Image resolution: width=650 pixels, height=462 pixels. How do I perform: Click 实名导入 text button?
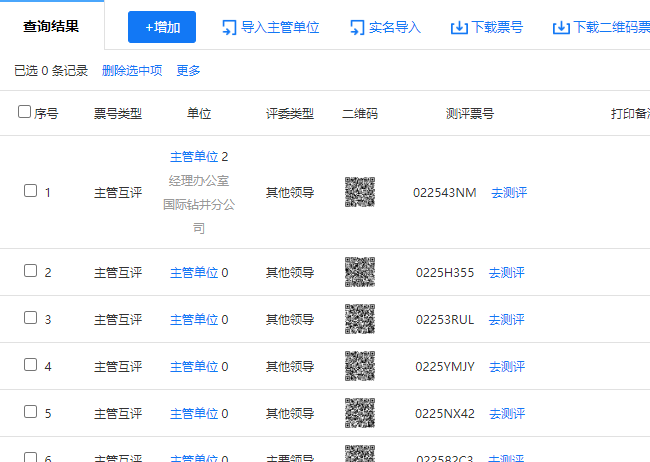pos(395,27)
